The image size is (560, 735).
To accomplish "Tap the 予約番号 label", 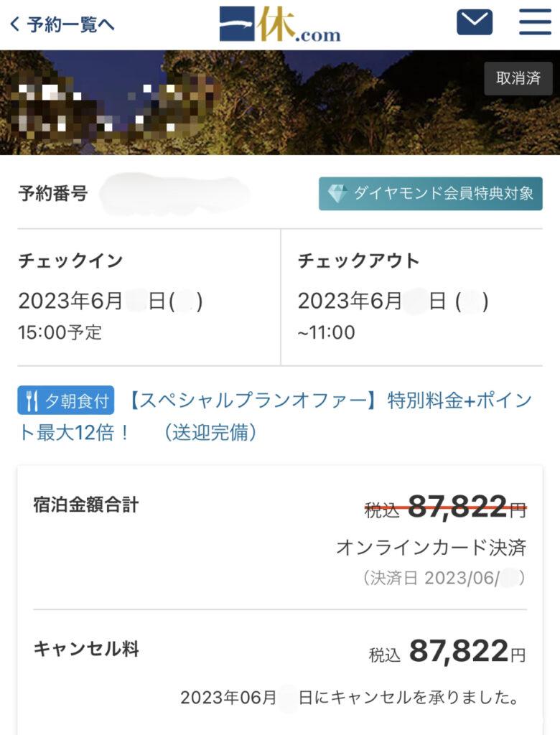I will click(x=52, y=193).
